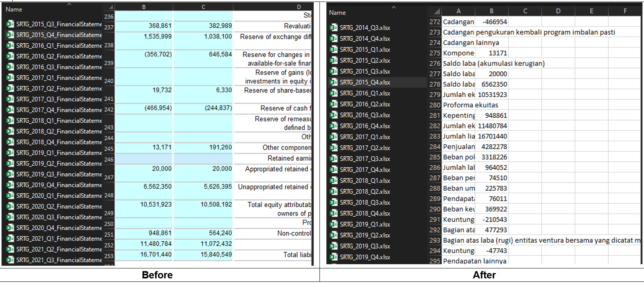This screenshot has height=283, width=644.
Task: Click Excel icon beside SRTG_2016_Q1.xlsx
Action: click(x=334, y=93)
